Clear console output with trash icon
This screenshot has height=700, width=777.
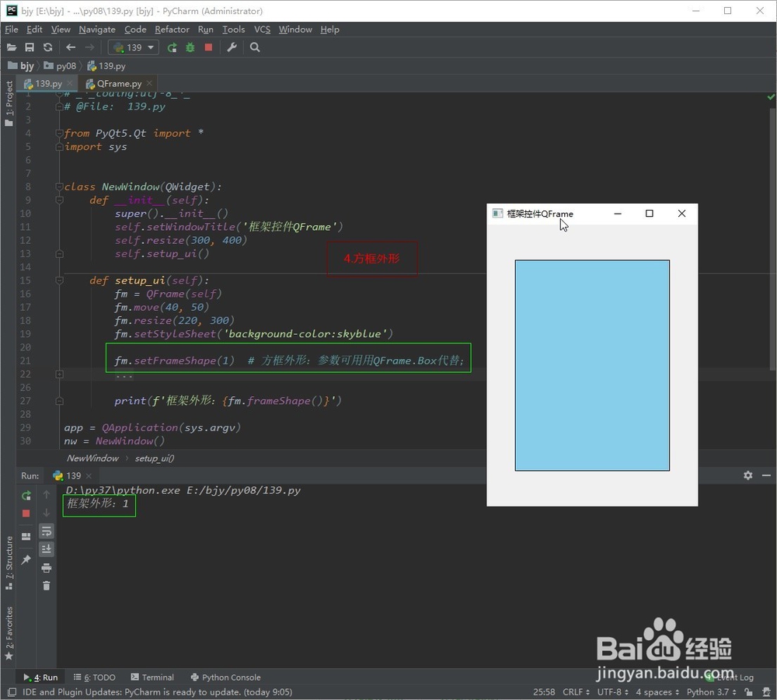(46, 586)
